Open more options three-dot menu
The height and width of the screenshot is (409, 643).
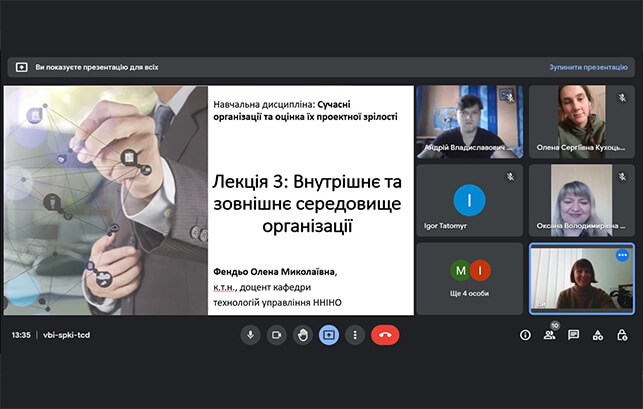(354, 335)
